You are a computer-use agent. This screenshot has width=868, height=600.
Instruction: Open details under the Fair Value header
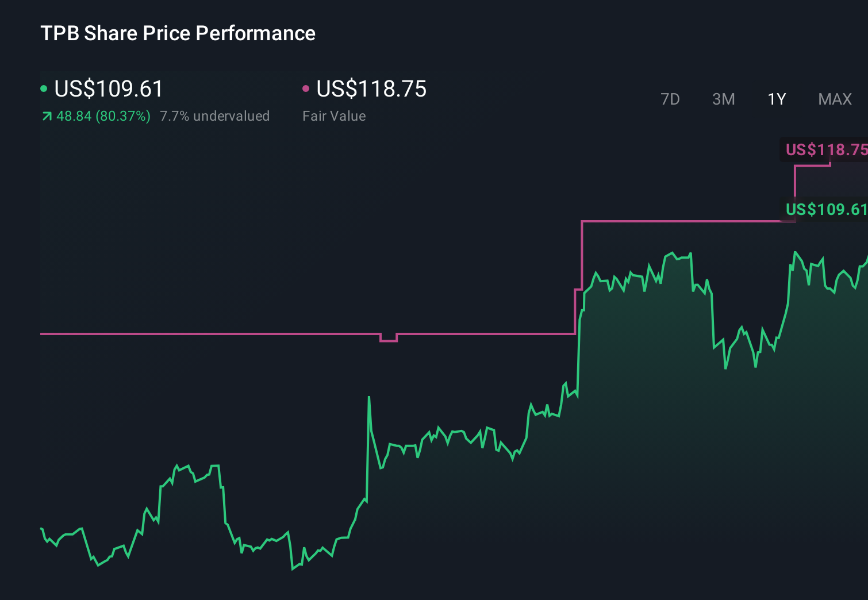pyautogui.click(x=334, y=116)
